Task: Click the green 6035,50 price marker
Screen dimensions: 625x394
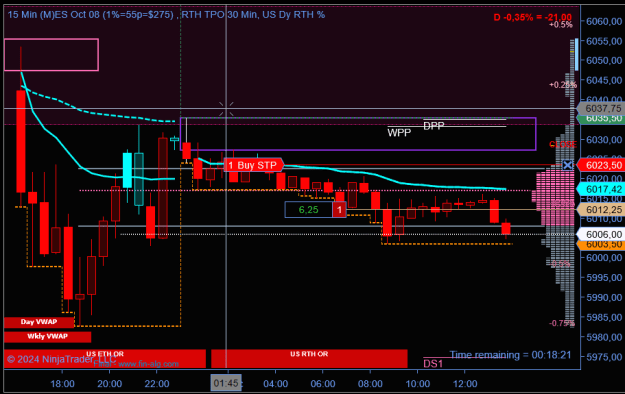Action: (601, 119)
